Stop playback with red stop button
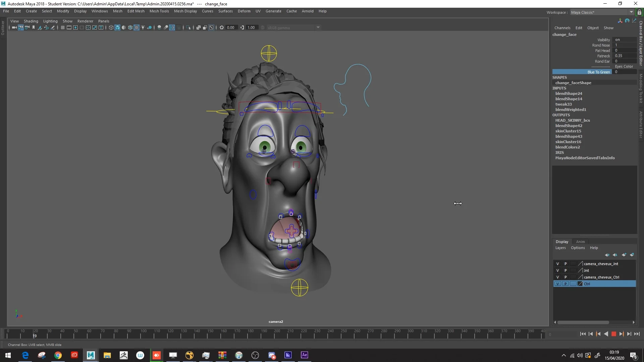The width and height of the screenshot is (644, 362). (x=614, y=334)
